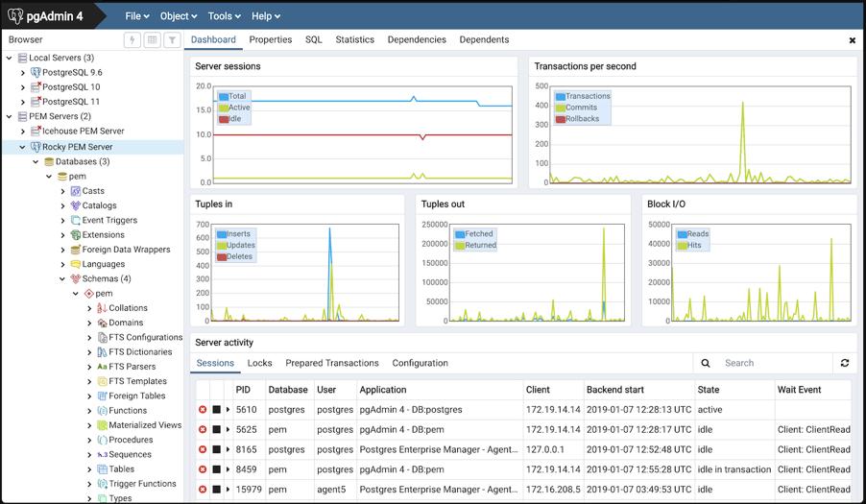This screenshot has height=504, width=866.
Task: Open the Prepared Transactions tab
Action: coord(332,363)
